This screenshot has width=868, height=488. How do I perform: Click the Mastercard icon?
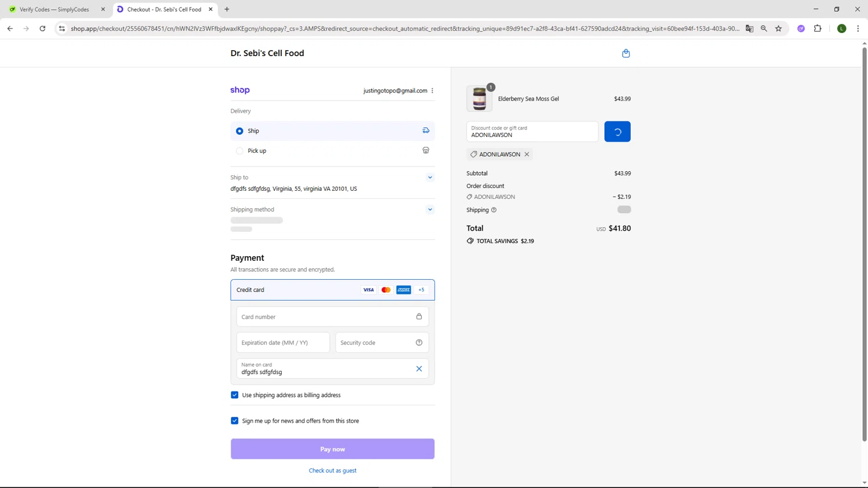386,290
